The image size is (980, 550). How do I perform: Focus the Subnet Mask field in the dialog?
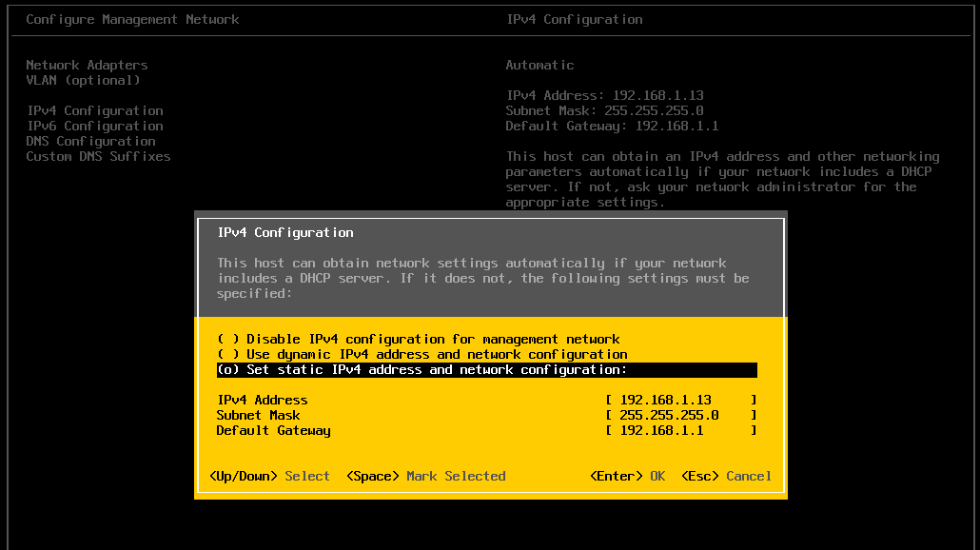click(680, 415)
